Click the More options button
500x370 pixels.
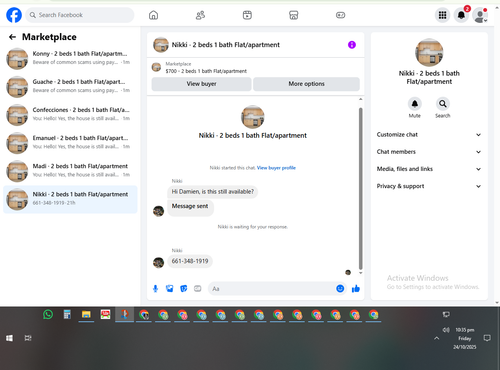pyautogui.click(x=306, y=84)
